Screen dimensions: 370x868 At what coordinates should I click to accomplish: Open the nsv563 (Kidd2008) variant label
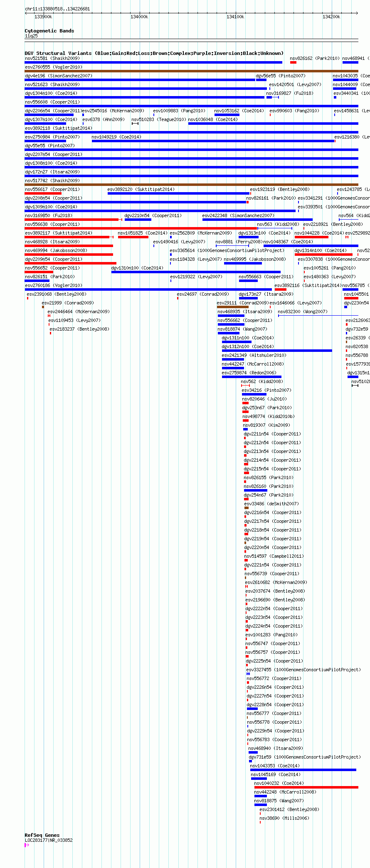[278, 225]
